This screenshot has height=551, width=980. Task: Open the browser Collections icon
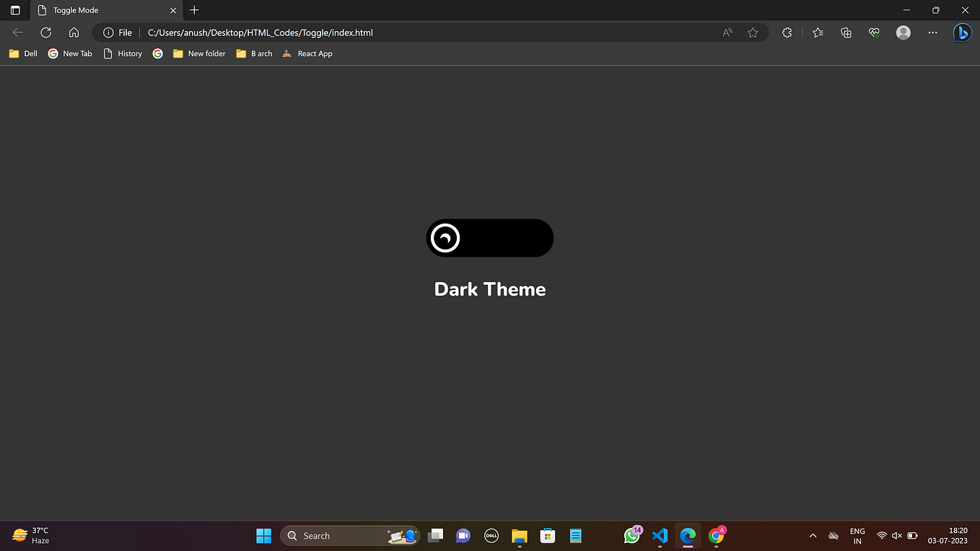845,32
